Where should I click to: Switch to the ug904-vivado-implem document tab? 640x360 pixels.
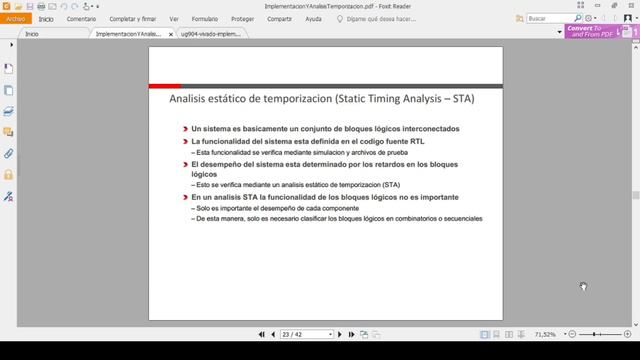(211, 34)
